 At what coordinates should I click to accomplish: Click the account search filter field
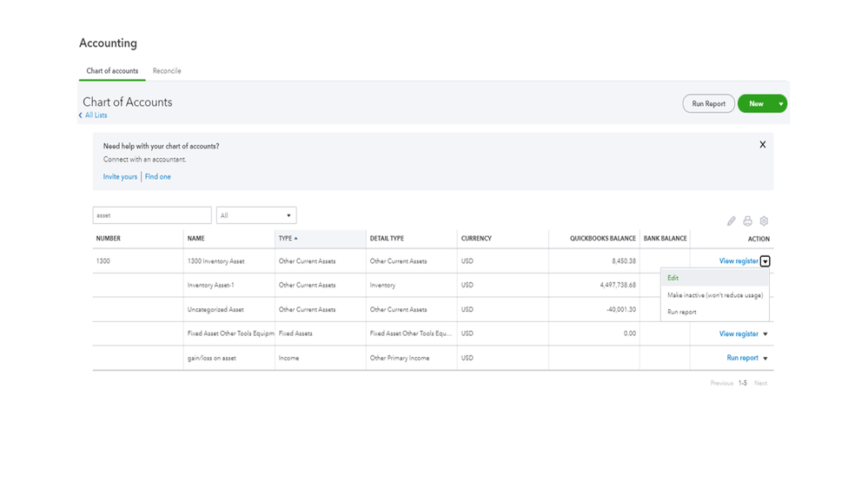coord(152,215)
